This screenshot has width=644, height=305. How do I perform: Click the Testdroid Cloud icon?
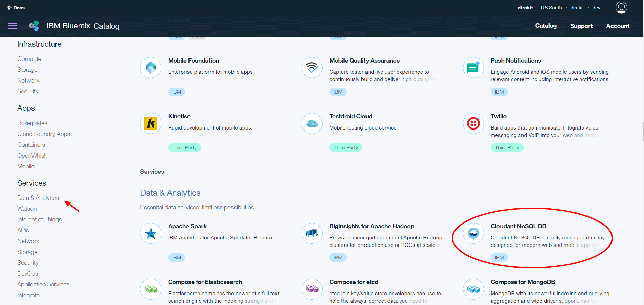(312, 123)
